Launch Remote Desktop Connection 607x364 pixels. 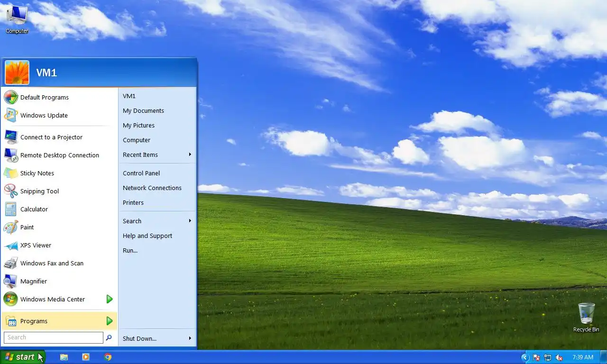pos(59,155)
